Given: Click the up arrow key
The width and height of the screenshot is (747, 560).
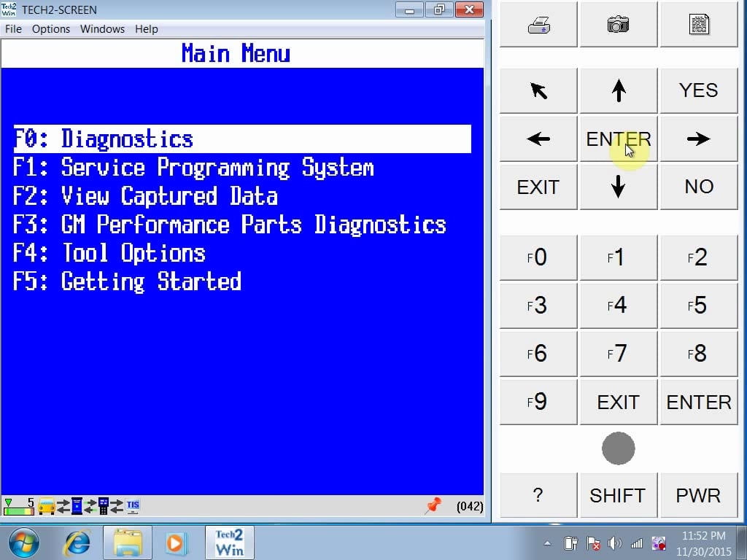Looking at the screenshot, I should click(x=619, y=90).
